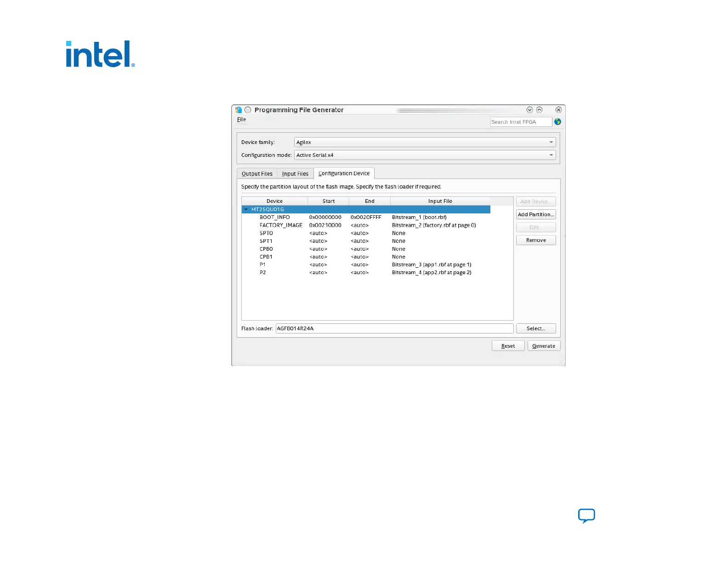Click Bitstream_1 (boot.rbf) input file

pos(419,217)
